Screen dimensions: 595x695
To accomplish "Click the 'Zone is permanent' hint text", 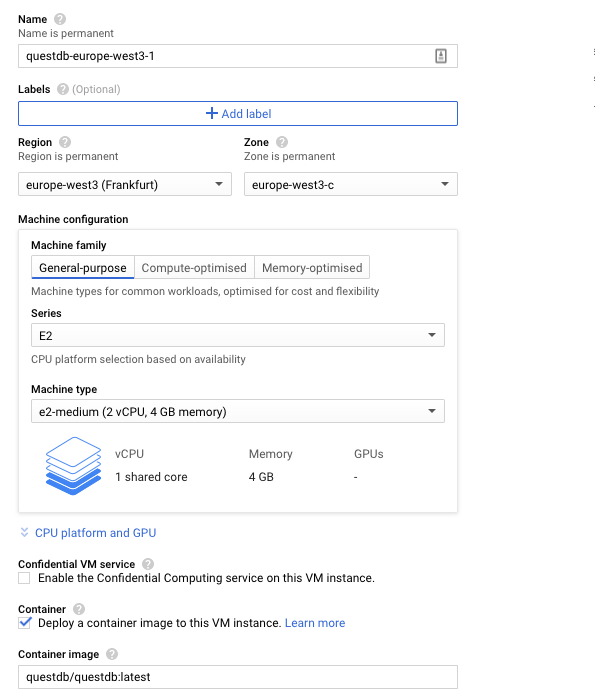I will coord(290,156).
